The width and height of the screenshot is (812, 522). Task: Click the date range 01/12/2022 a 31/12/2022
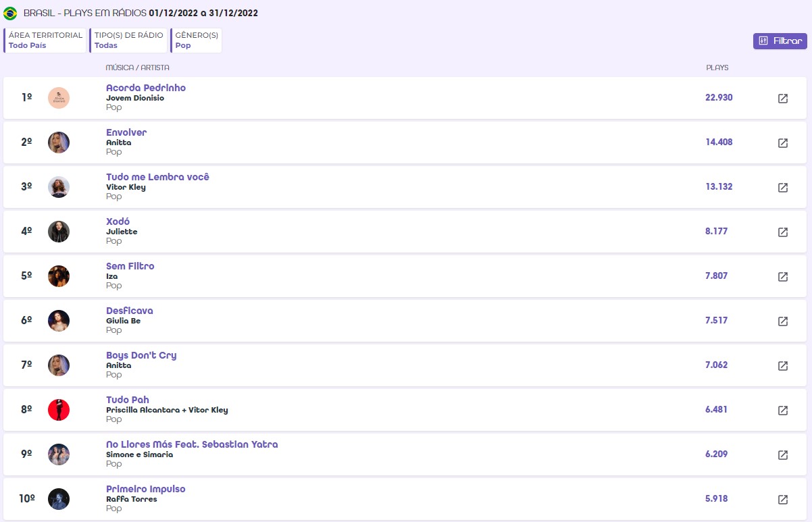203,14
